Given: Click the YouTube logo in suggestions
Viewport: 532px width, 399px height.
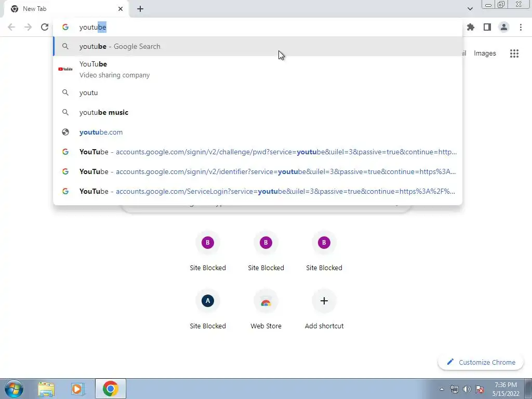Looking at the screenshot, I should [x=65, y=69].
